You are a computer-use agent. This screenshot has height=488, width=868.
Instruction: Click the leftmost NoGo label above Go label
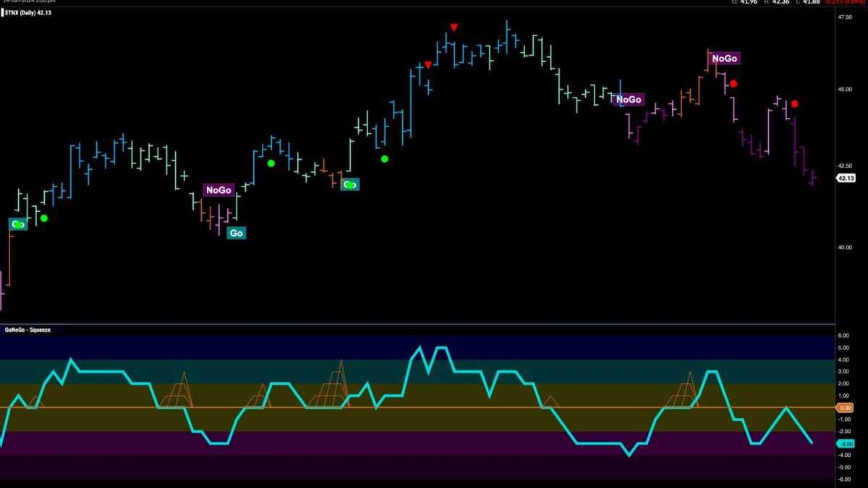[218, 190]
